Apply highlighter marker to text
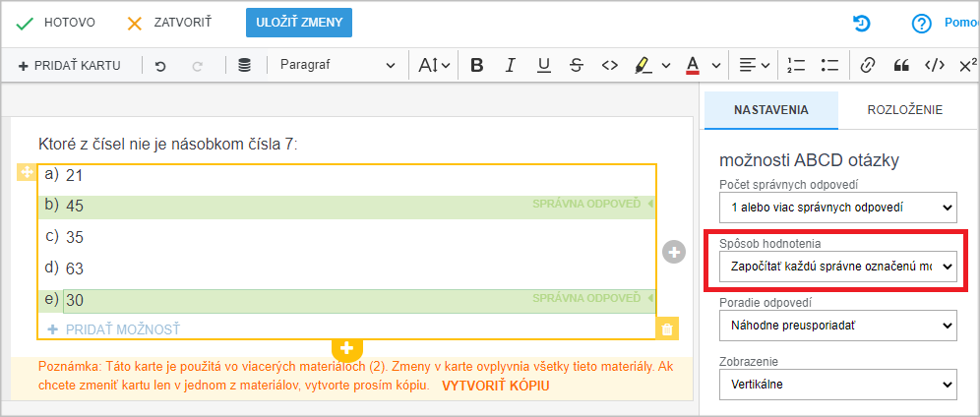980x417 pixels. 642,65
